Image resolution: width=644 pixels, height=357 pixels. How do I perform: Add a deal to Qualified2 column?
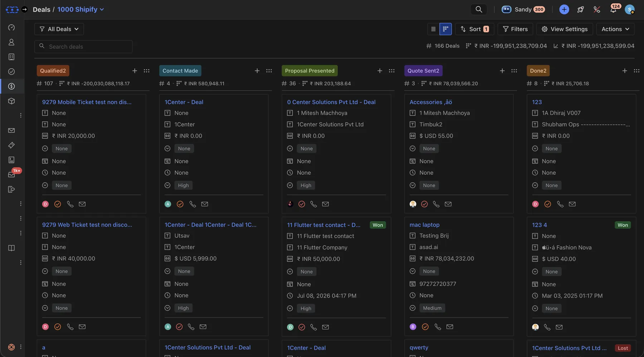point(135,71)
